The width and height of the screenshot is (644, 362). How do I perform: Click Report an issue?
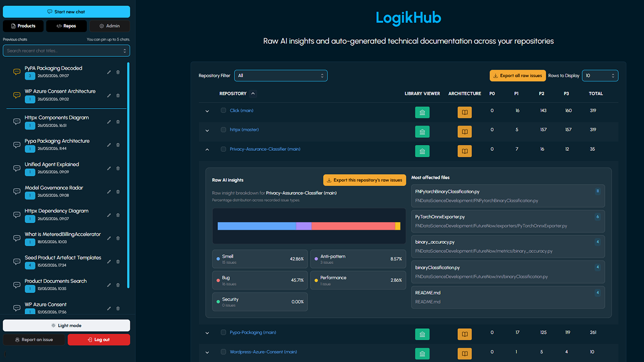[34, 340]
